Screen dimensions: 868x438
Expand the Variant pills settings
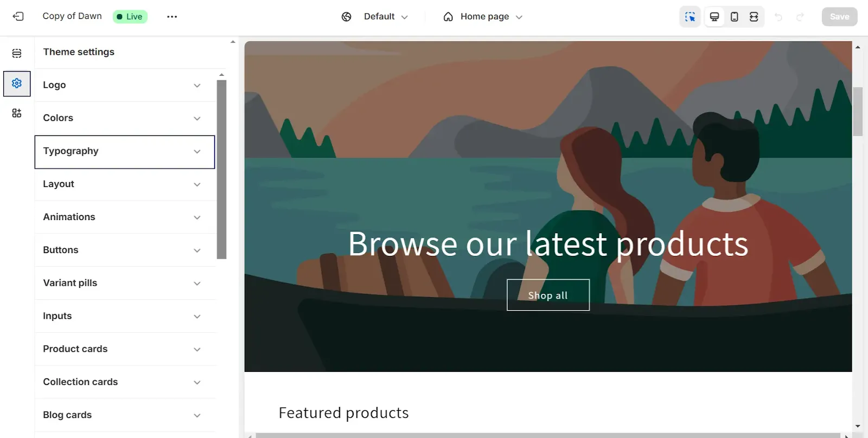(125, 284)
